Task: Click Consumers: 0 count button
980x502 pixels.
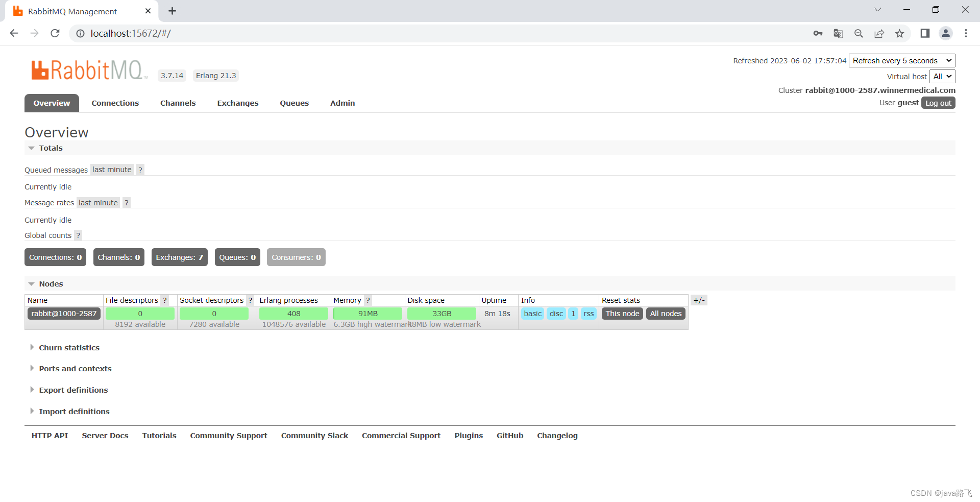Action: pyautogui.click(x=296, y=257)
